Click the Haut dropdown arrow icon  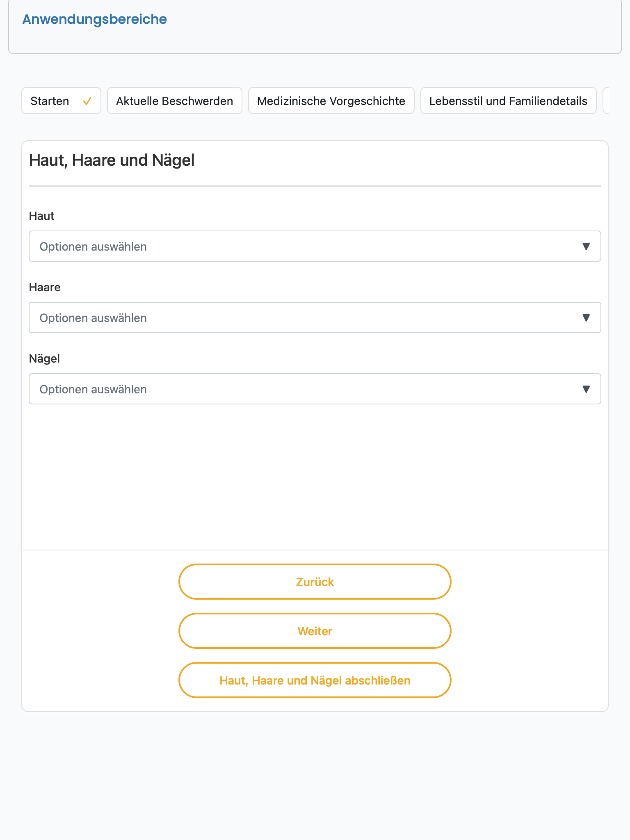tap(586, 247)
